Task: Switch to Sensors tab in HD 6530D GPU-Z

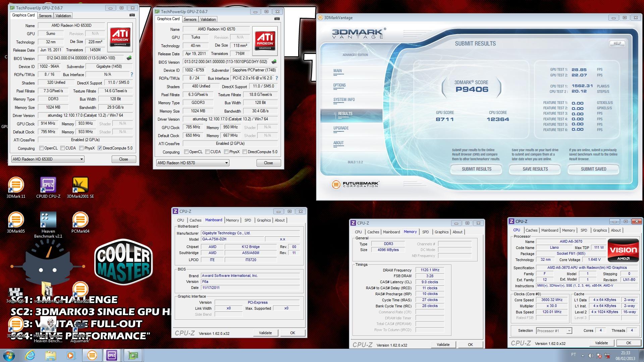Action: point(45,15)
